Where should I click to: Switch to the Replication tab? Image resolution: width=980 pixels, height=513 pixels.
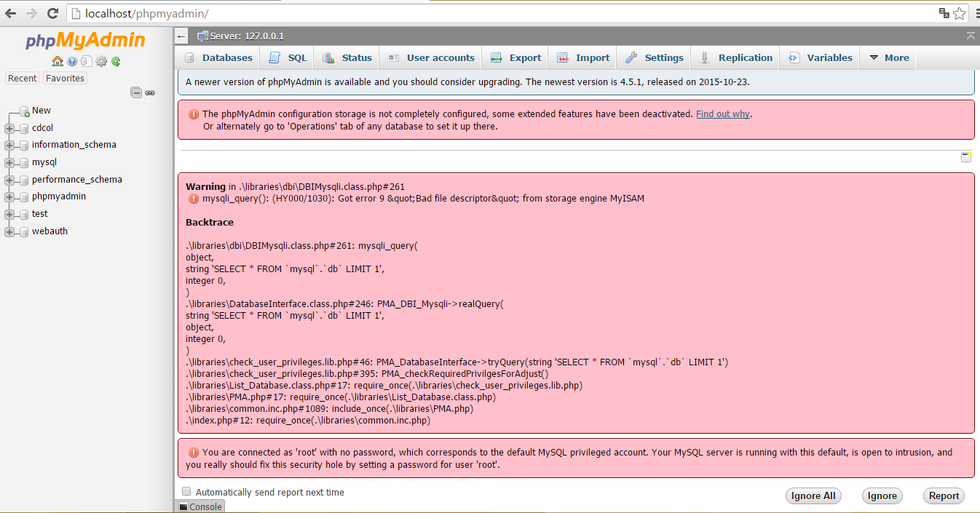tap(736, 58)
